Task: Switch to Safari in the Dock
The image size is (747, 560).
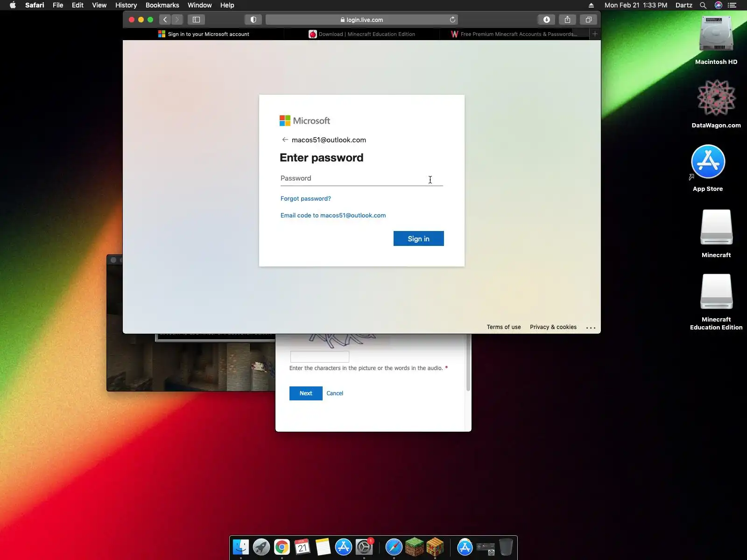Action: pyautogui.click(x=394, y=547)
